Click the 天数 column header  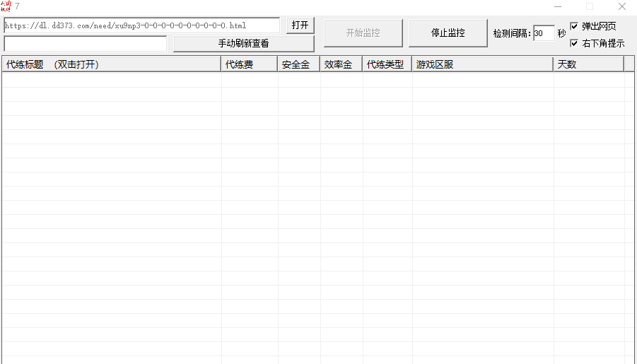[589, 64]
